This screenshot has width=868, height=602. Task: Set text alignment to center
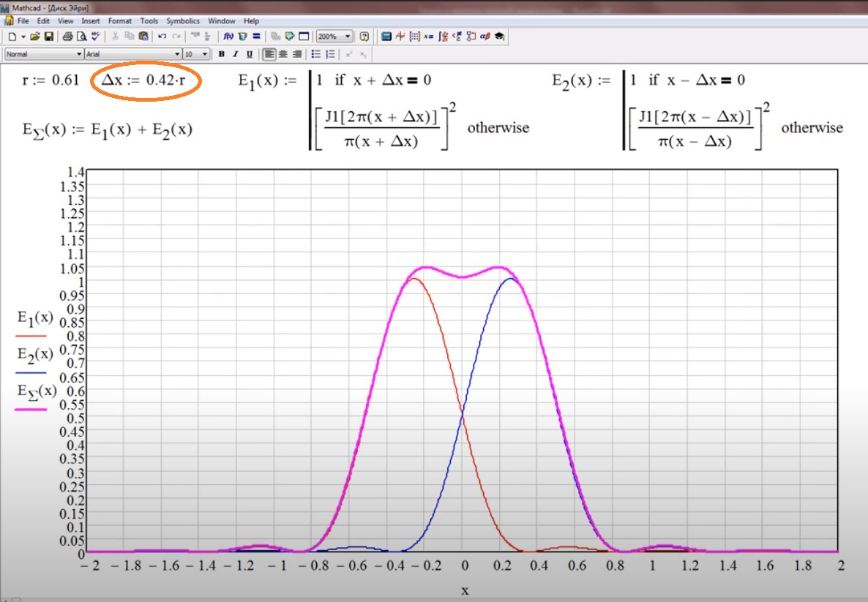[x=283, y=54]
